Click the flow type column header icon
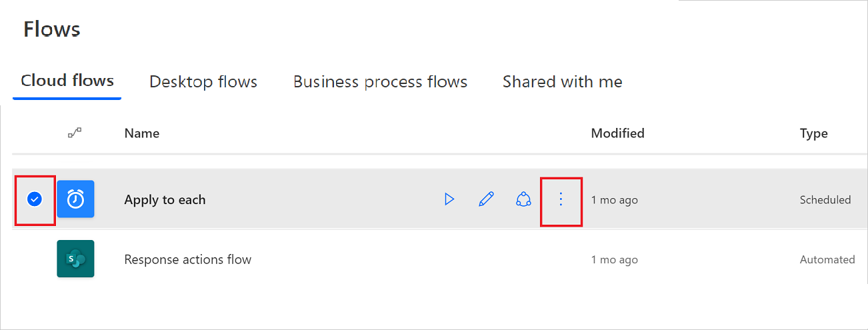 coord(75,133)
